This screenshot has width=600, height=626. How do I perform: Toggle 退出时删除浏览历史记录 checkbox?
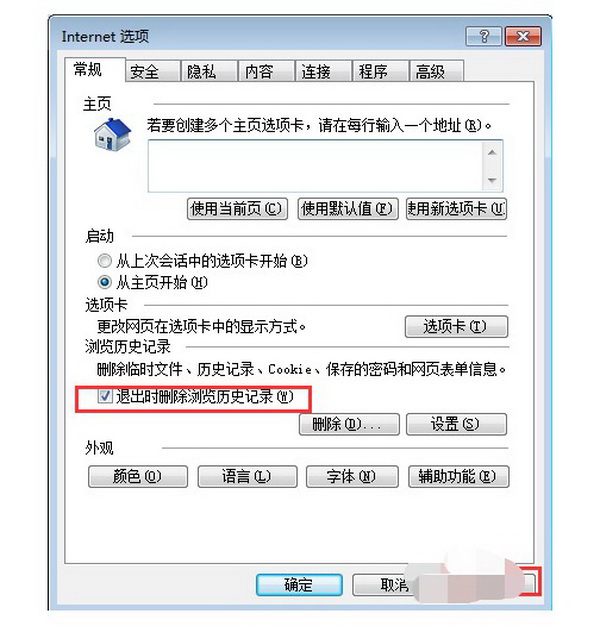105,396
